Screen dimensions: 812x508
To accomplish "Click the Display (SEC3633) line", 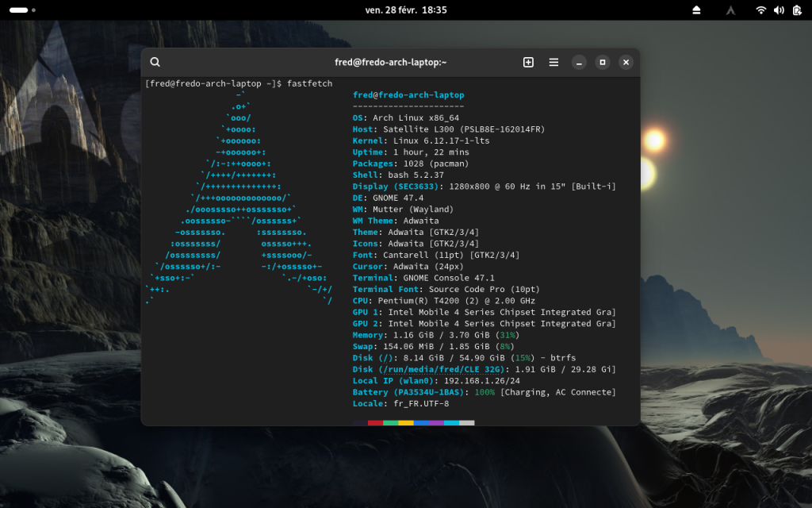I will point(485,186).
